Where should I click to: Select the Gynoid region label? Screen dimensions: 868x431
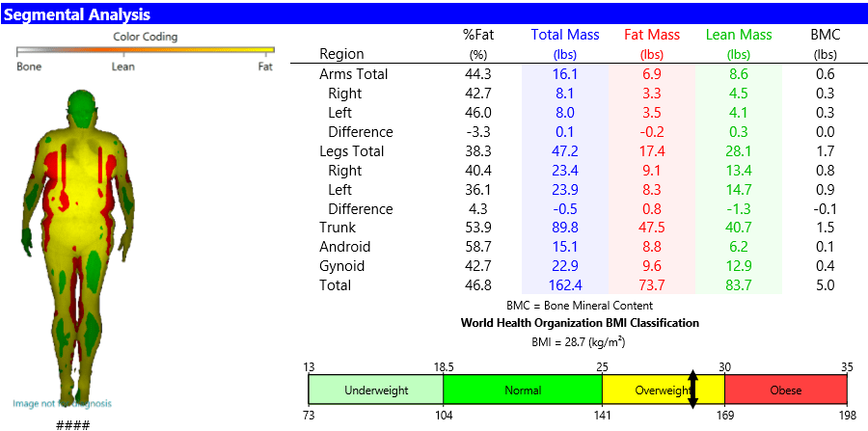point(342,266)
